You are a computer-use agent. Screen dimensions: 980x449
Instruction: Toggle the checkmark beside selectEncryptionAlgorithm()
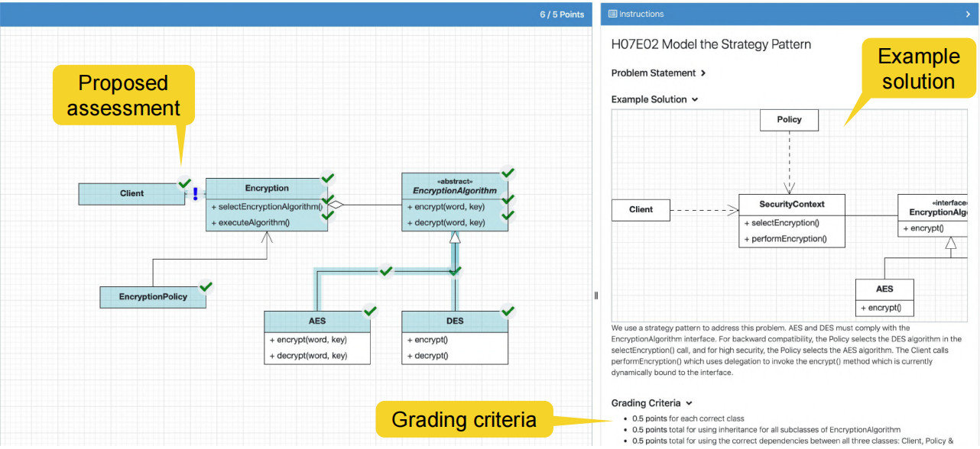coord(327,199)
